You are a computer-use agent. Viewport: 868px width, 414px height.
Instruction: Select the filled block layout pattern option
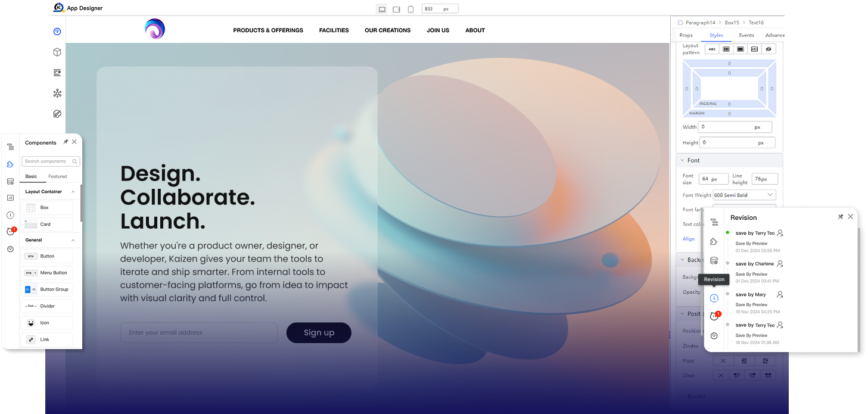[x=741, y=49]
